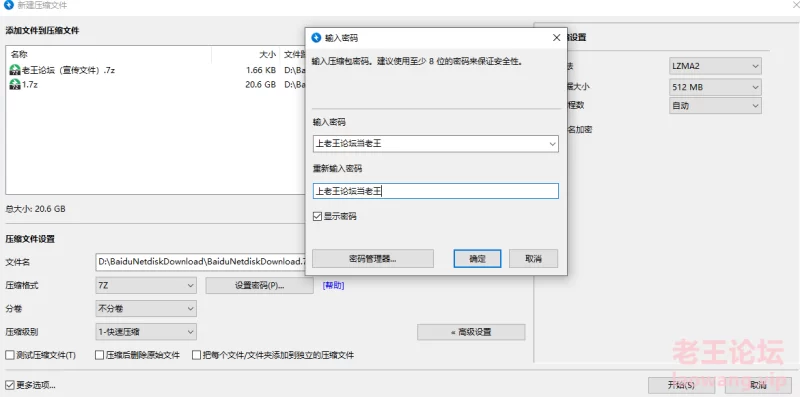Select the 老王论坛 .7z file icon
The image size is (800, 397).
[x=15, y=70]
